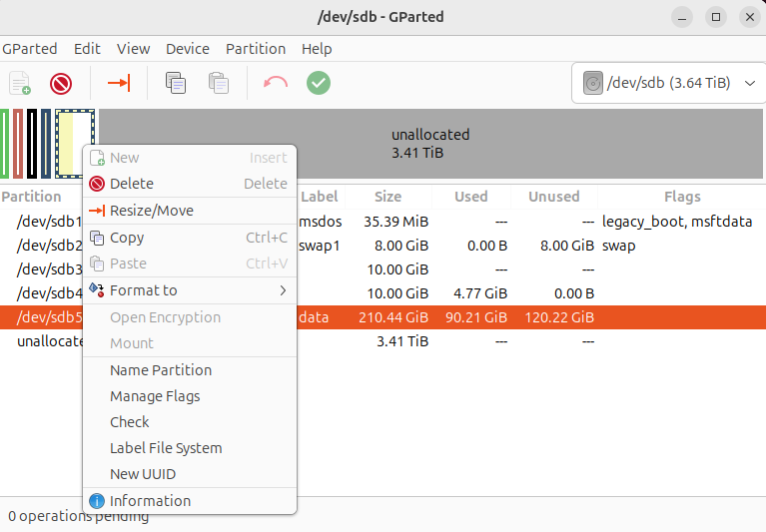Viewport: 766px width, 532px height.
Task: Apply all operations with green checkmark
Action: 319,83
